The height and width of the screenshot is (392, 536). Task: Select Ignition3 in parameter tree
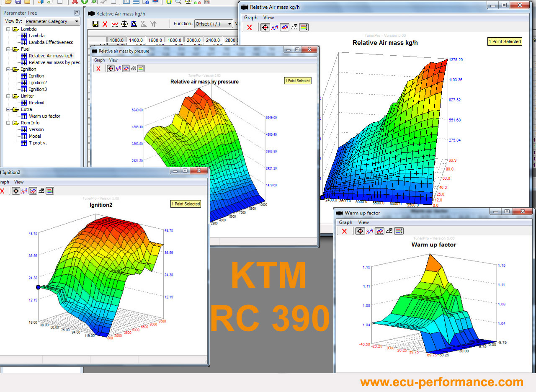click(38, 89)
